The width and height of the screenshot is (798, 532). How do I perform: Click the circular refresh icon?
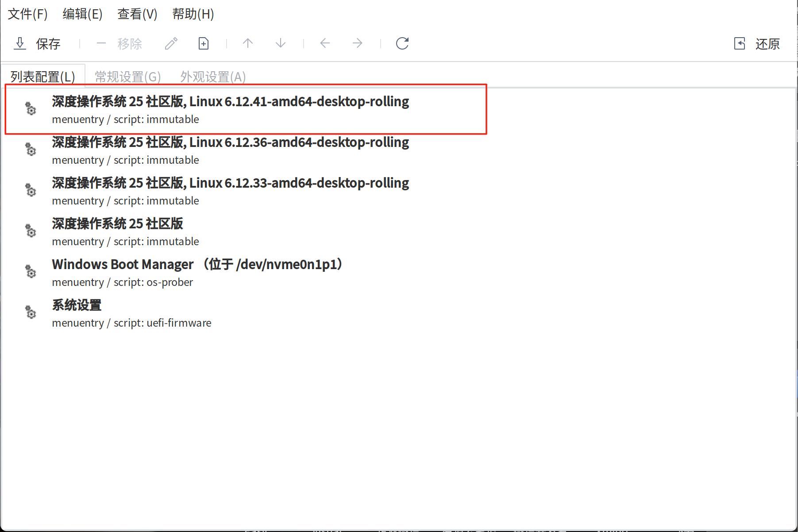402,43
